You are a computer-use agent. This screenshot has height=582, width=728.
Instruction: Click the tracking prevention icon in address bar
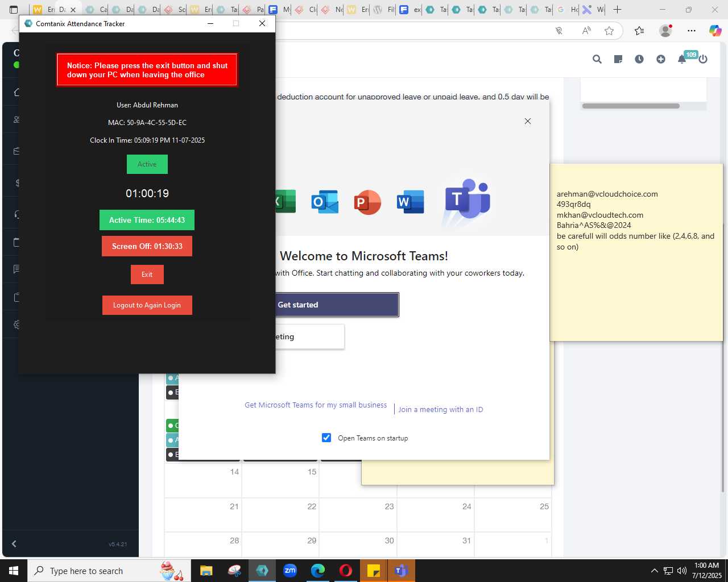click(x=559, y=31)
